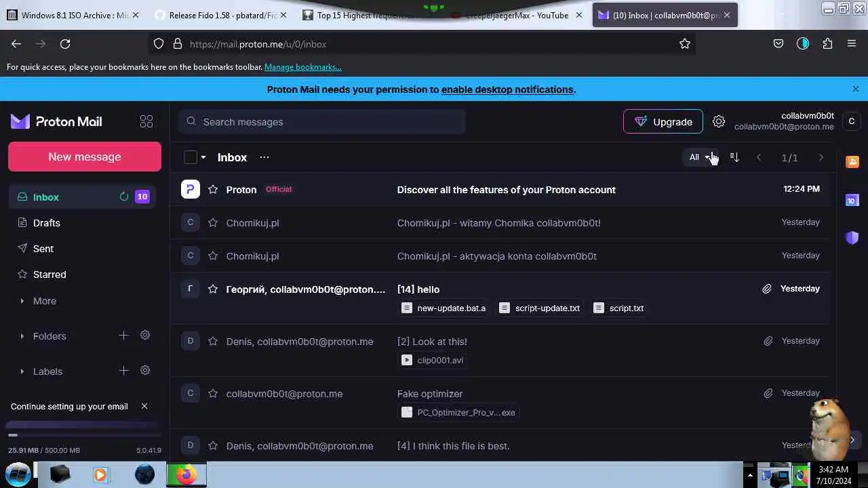Click the taskbar clock 3:42 AM
This screenshot has width=868, height=488.
point(833,475)
